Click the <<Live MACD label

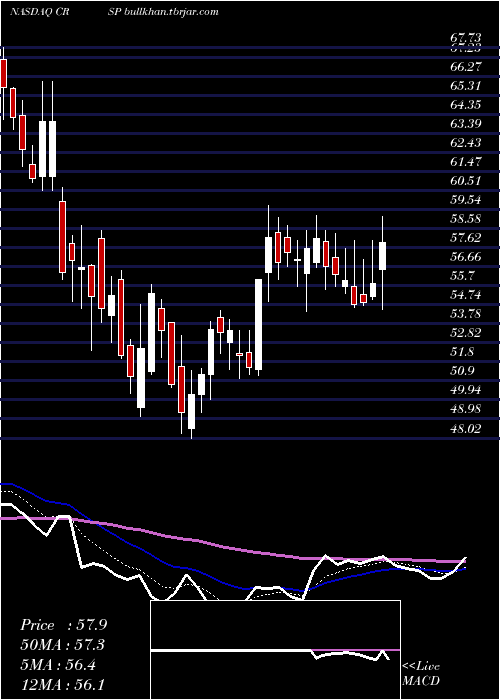click(x=421, y=673)
